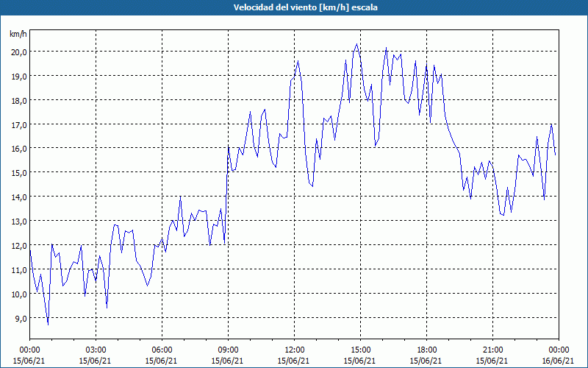Click the 18:00 time axis label
This screenshot has height=368, width=588.
pyautogui.click(x=427, y=350)
